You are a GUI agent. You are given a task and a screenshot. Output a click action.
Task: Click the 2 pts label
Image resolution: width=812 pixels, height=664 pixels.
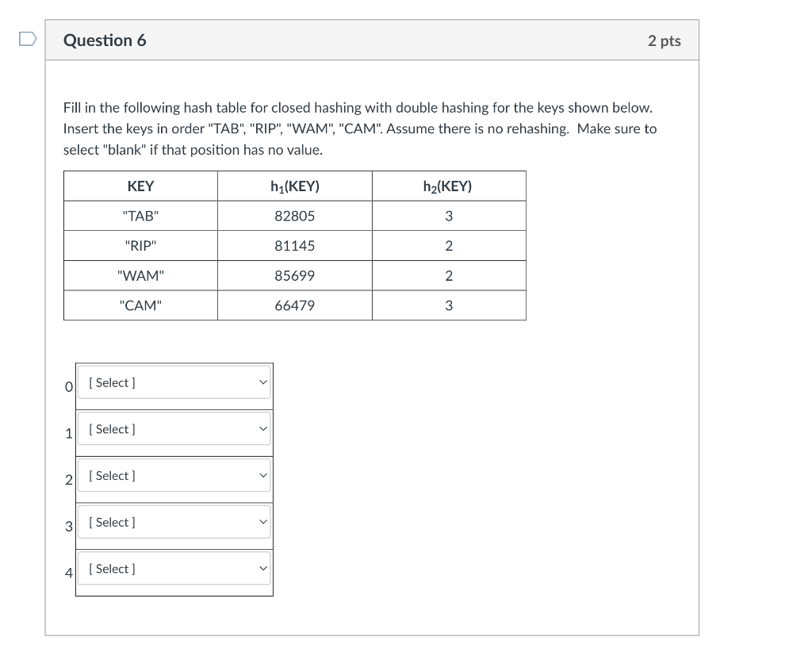pyautogui.click(x=665, y=40)
